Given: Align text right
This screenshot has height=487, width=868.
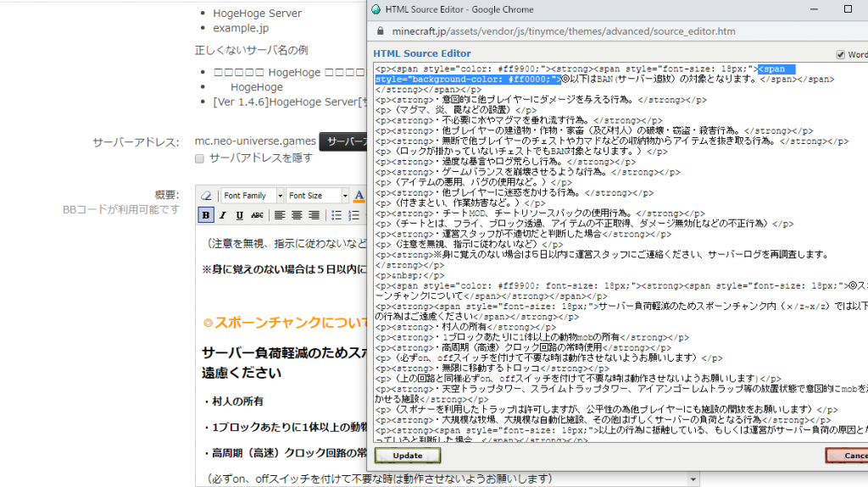Looking at the screenshot, I should pos(314,215).
